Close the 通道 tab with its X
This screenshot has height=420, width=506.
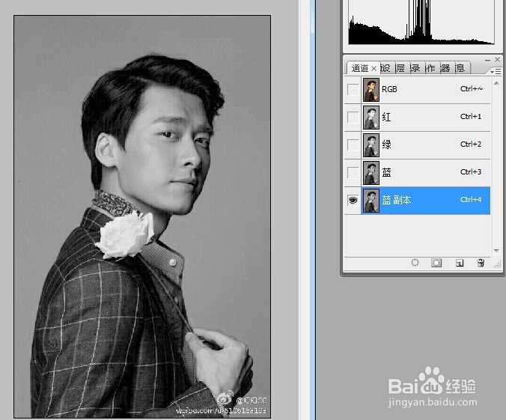[x=374, y=68]
